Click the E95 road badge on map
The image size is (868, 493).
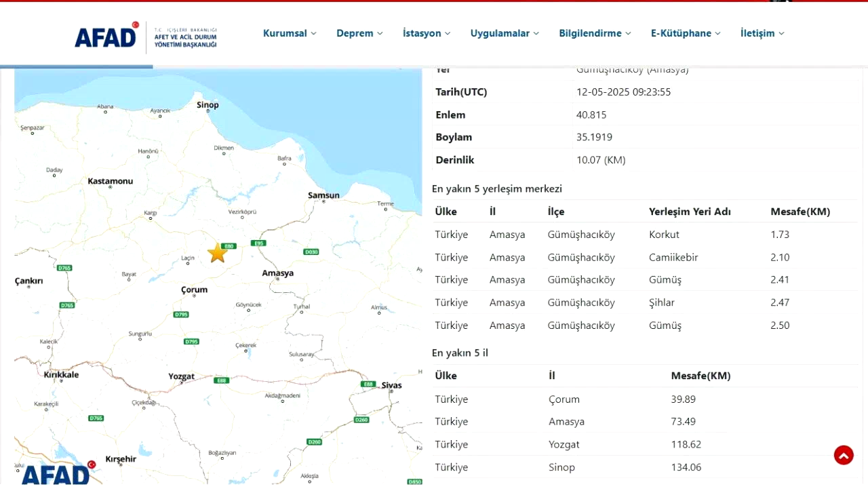pos(258,243)
